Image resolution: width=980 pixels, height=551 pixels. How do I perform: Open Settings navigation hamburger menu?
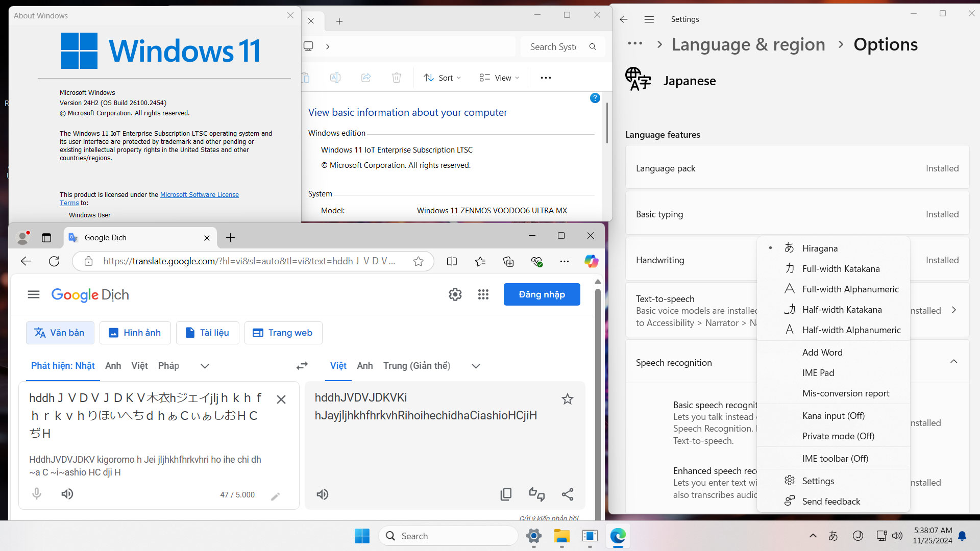[649, 19]
